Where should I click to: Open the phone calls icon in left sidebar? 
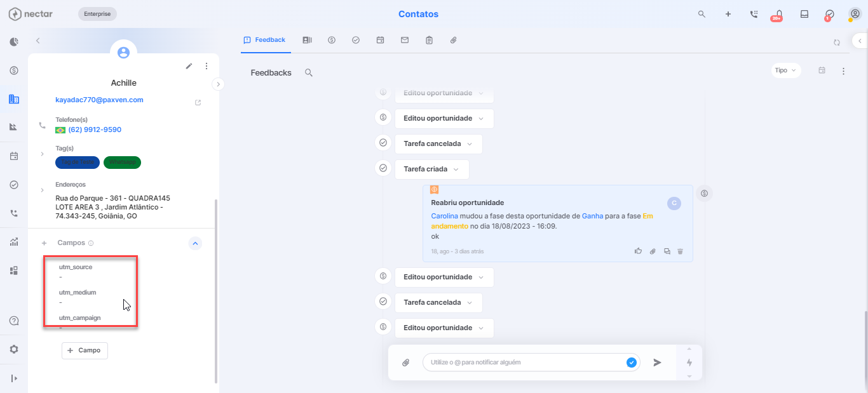click(14, 213)
